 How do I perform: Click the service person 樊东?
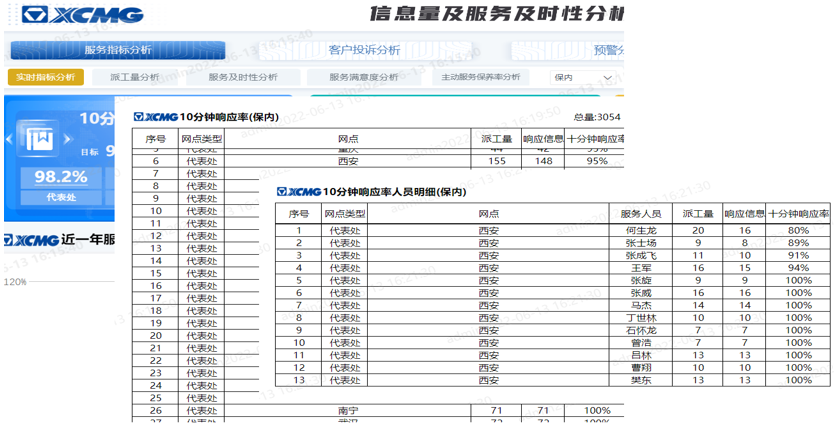tap(641, 381)
